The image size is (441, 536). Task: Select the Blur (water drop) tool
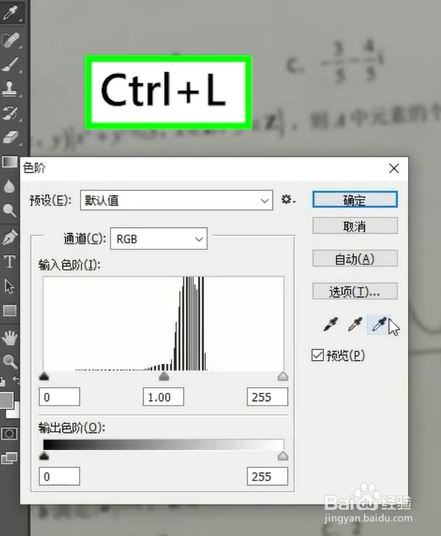(10, 186)
